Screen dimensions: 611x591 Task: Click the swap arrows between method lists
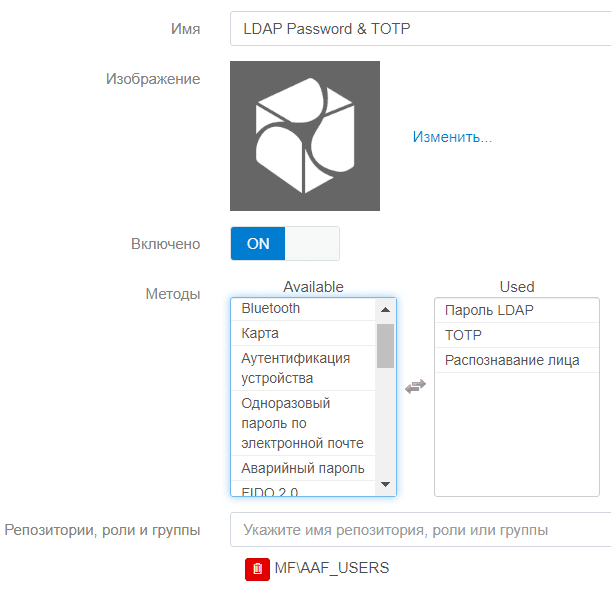pyautogui.click(x=415, y=386)
